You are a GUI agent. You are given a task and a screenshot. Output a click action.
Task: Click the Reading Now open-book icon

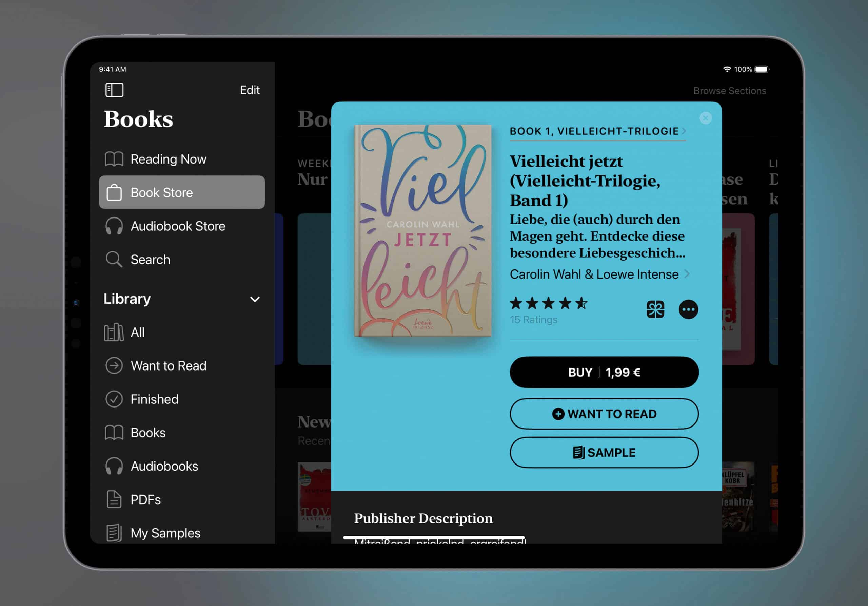coord(114,159)
